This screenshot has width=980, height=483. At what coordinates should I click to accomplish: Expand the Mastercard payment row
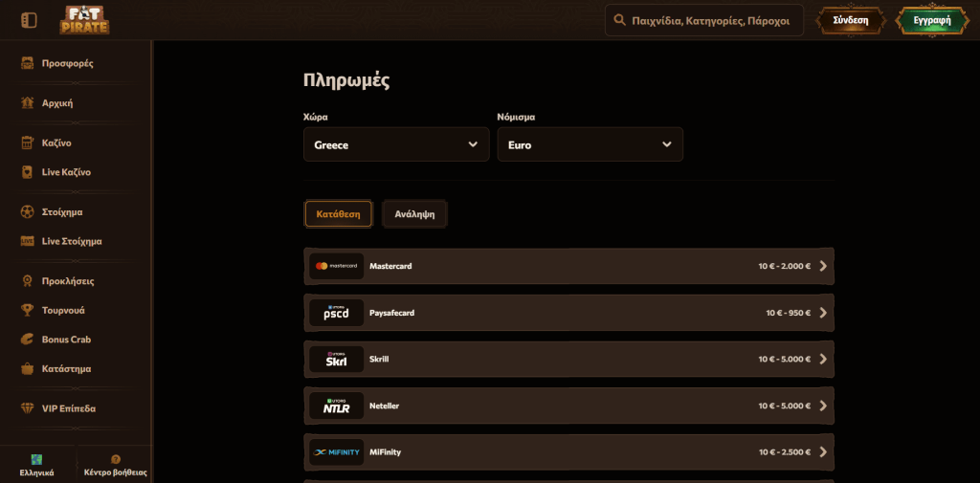click(x=568, y=266)
